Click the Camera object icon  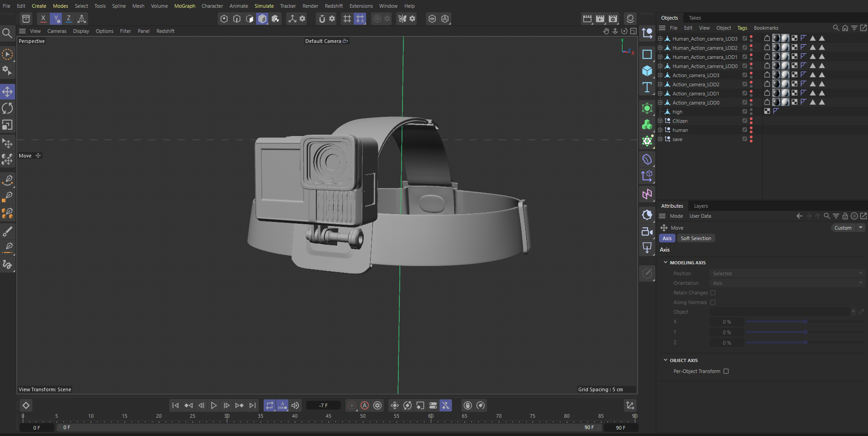click(647, 231)
